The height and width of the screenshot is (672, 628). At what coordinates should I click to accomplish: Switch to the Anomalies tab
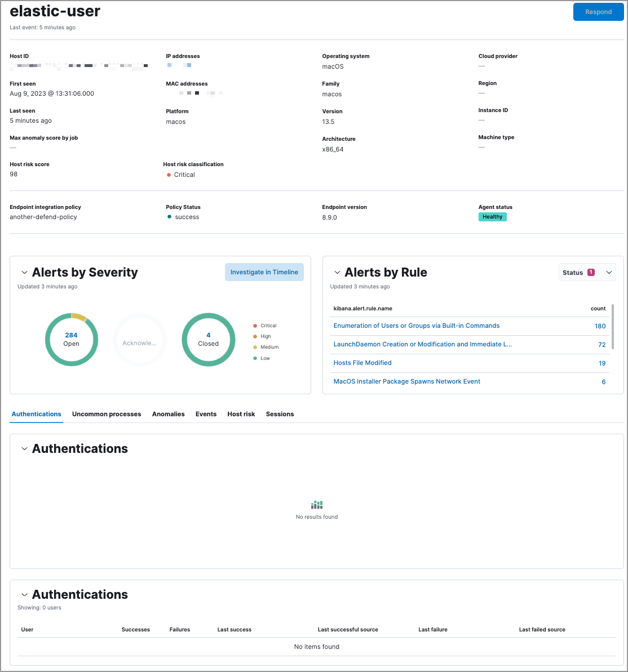pos(168,414)
